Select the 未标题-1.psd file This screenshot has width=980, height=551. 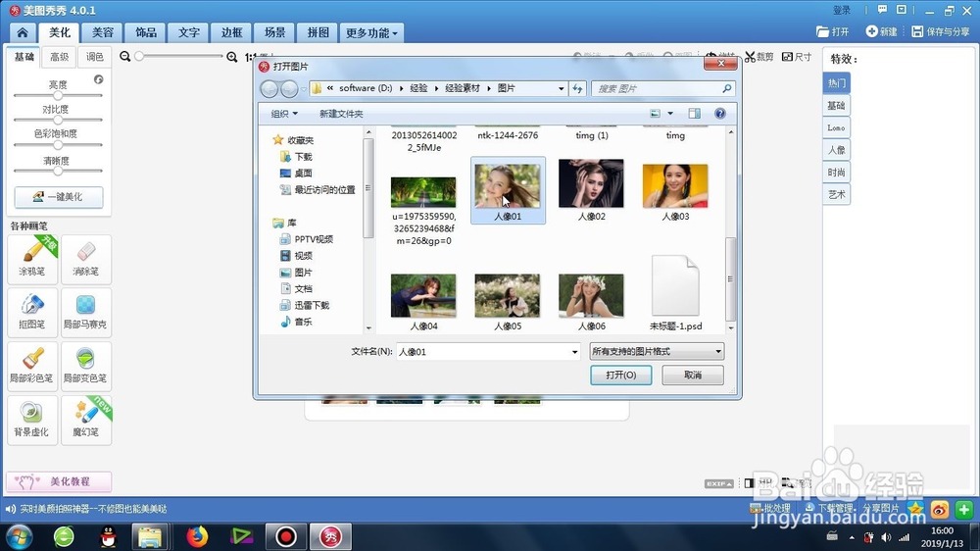675,293
